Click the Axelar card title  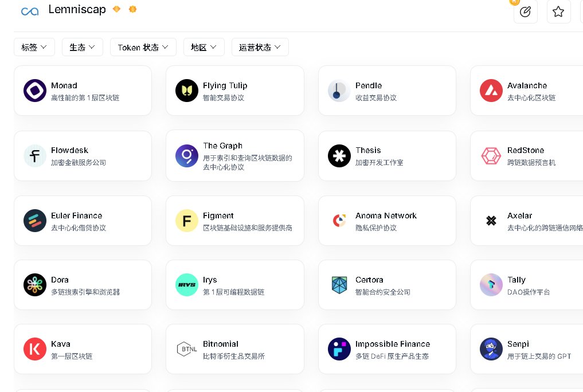(519, 215)
